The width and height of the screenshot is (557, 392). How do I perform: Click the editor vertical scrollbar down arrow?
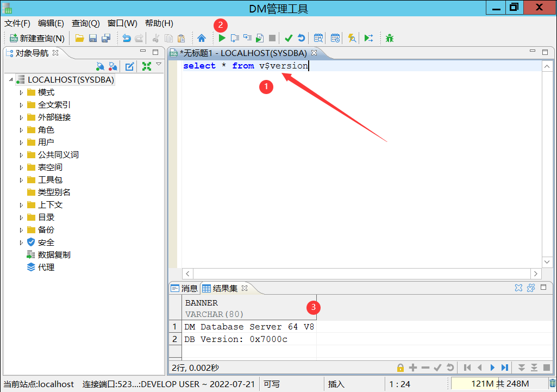click(547, 262)
